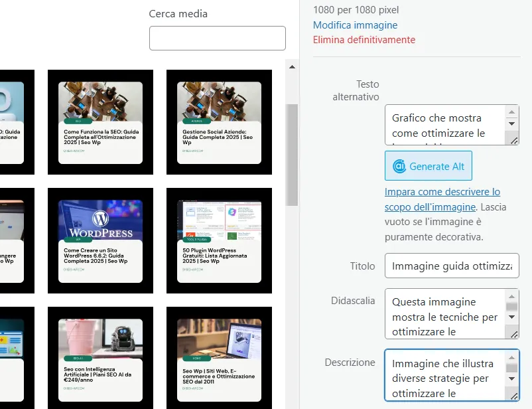Select '50 Plugin WordPress Gratuiti' thumbnail

219,240
